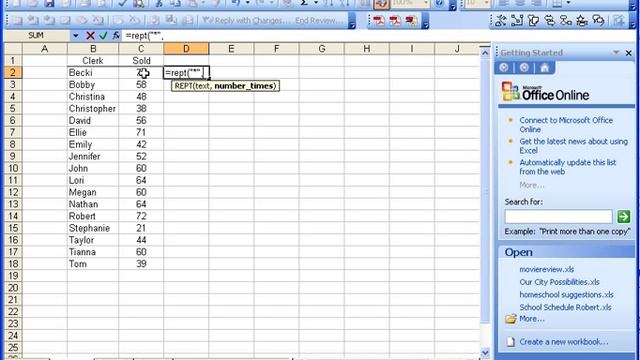Open the Flowchart AutoShapes icon

(x=566, y=20)
